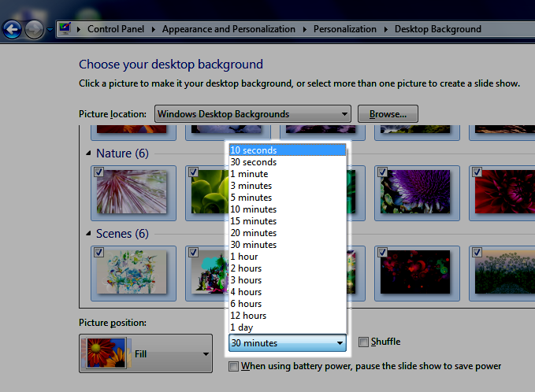The width and height of the screenshot is (535, 392).
Task: Select the purple thistle thumbnail
Action: [x=415, y=192]
